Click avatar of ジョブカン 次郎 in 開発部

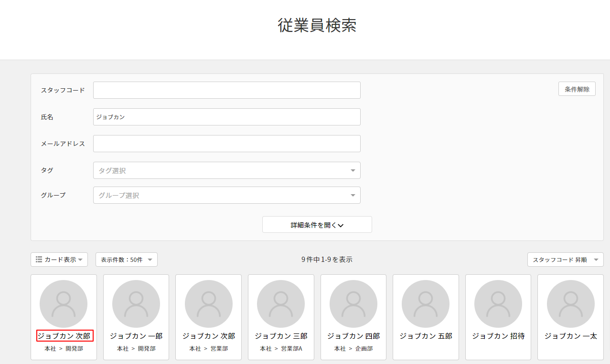pyautogui.click(x=64, y=304)
